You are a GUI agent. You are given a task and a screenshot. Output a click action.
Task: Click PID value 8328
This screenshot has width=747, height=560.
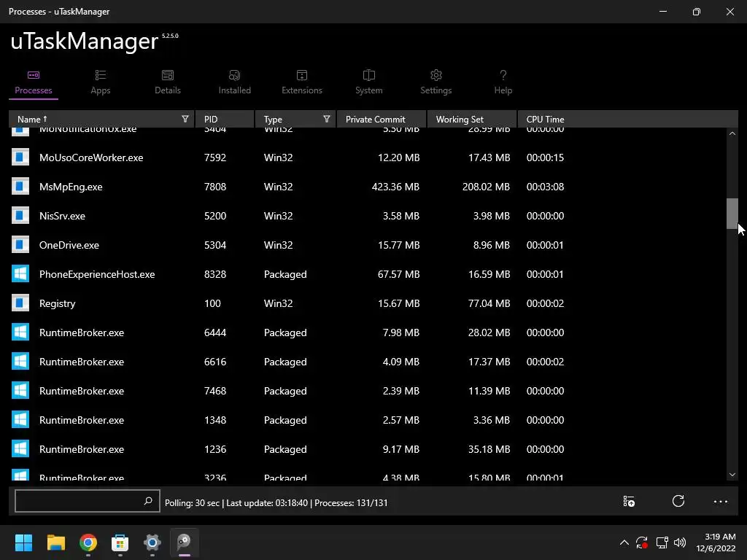coord(215,274)
